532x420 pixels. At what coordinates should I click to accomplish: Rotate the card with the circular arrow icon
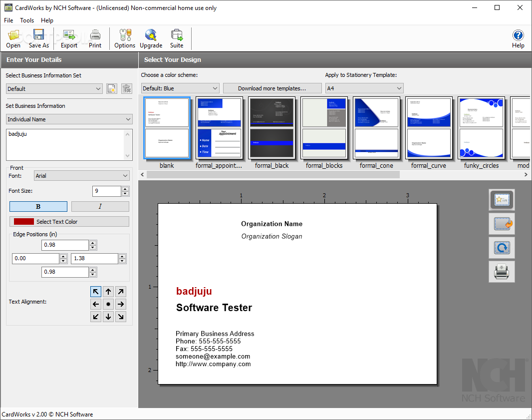point(502,248)
